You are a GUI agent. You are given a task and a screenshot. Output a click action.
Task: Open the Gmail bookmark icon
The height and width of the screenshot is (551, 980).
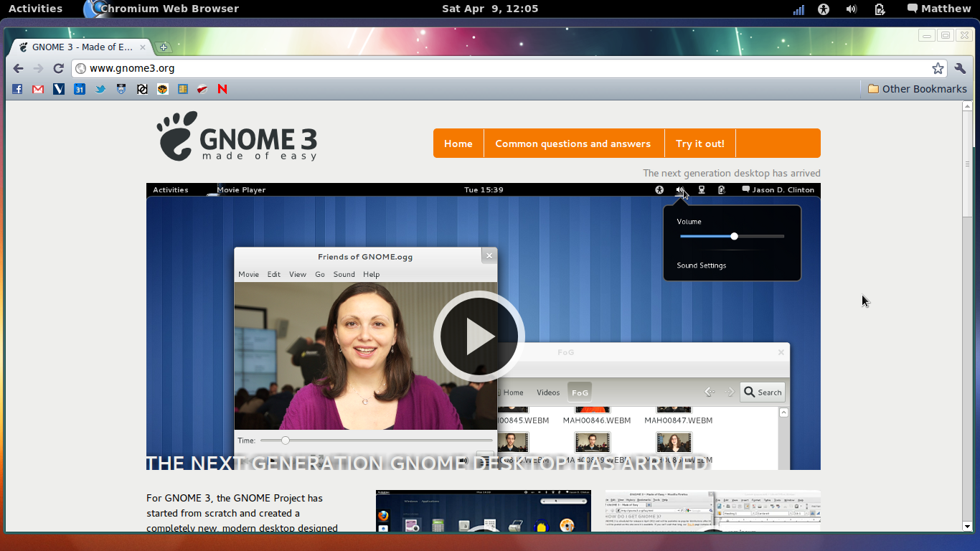point(38,89)
